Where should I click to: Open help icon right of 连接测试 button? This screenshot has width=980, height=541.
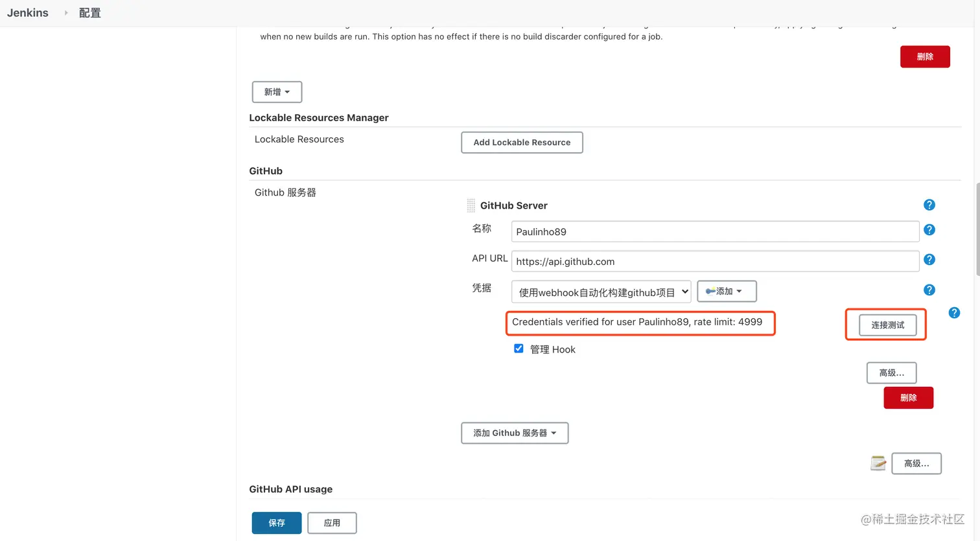point(954,313)
